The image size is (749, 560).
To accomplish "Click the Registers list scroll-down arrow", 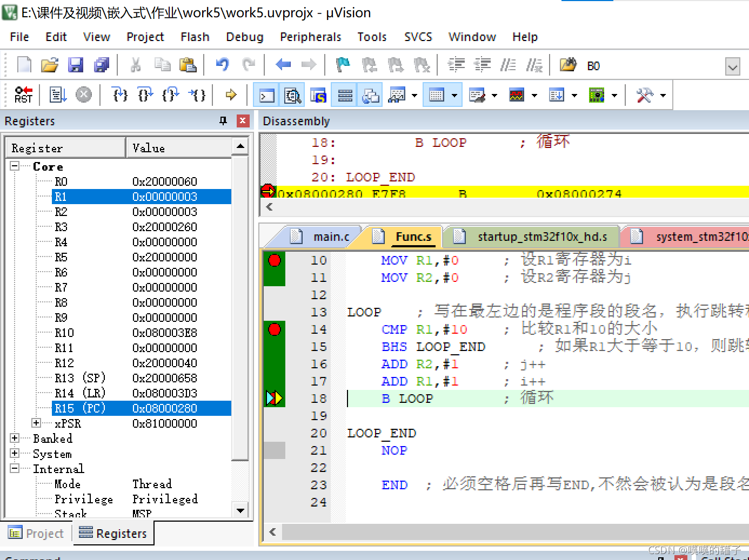I will tap(240, 510).
